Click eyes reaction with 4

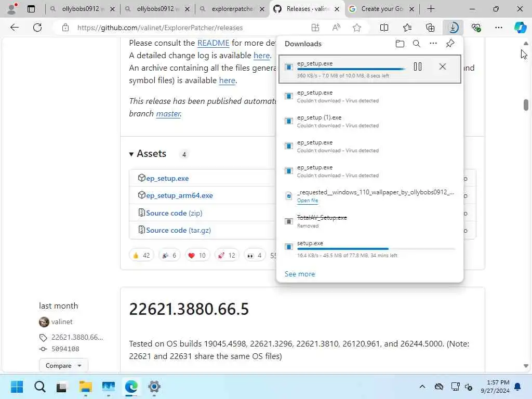[x=255, y=255]
